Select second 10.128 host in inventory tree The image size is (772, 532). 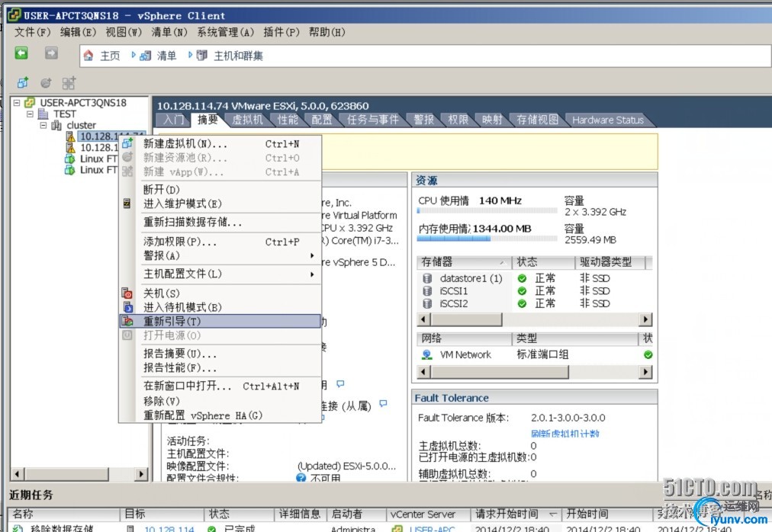pos(99,148)
